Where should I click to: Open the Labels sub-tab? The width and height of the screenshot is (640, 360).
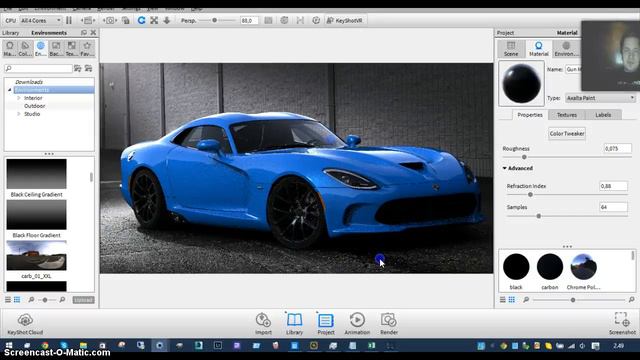[603, 115]
